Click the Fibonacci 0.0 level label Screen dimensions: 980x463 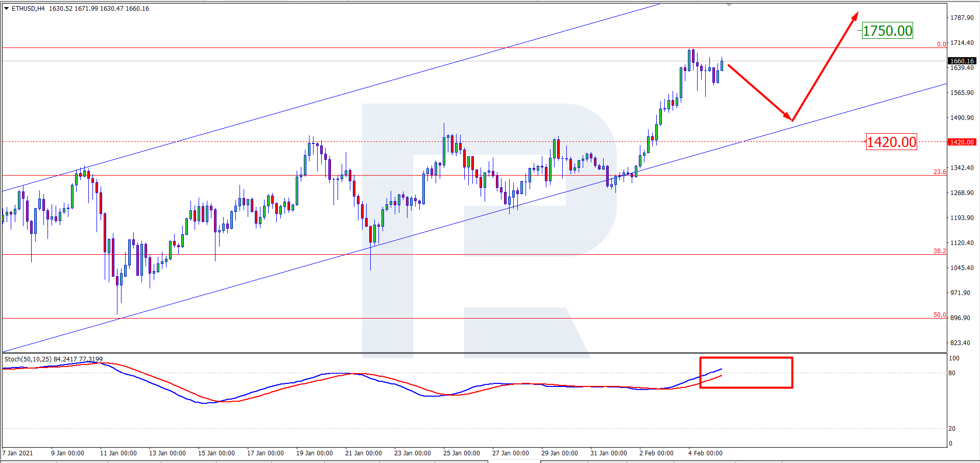tap(941, 44)
